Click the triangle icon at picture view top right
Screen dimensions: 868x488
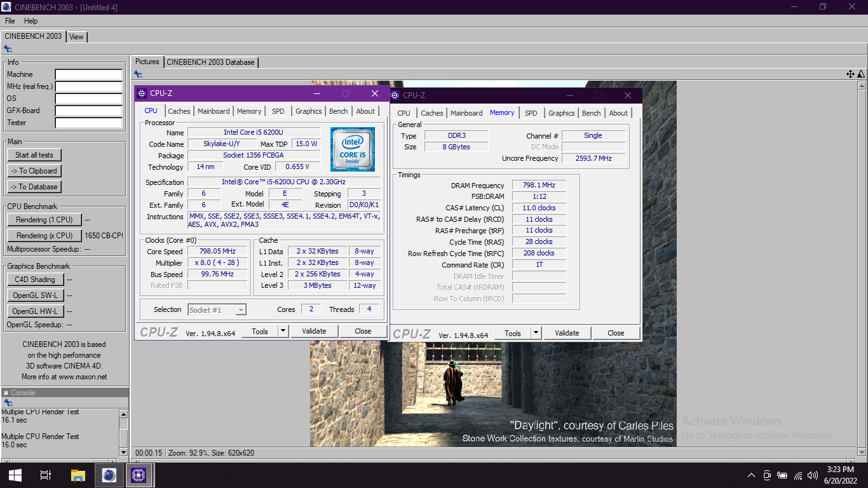(861, 74)
